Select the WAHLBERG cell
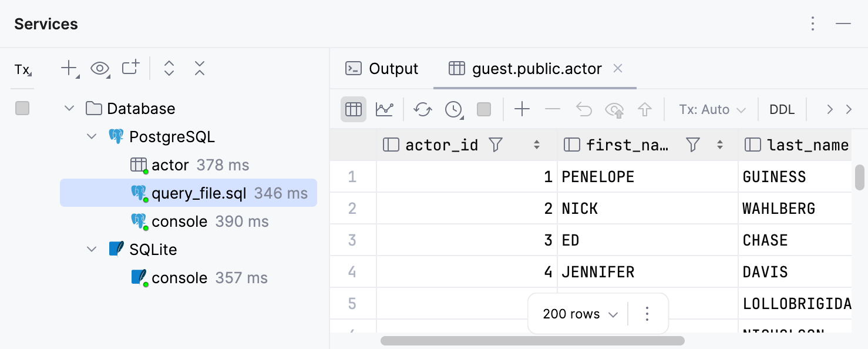The image size is (868, 349). tap(795, 209)
